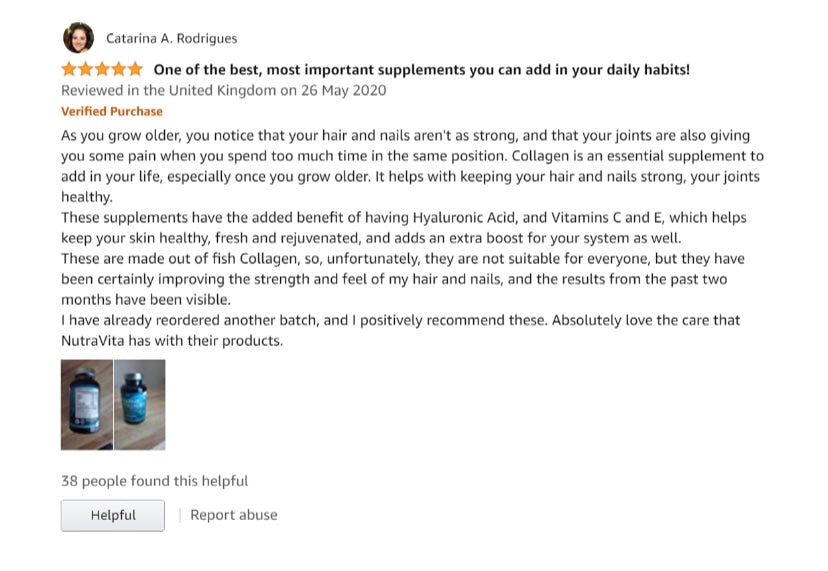Open the left supplement bottle photo thumbnail
Viewport: 828px width, 571px height.
coord(86,404)
